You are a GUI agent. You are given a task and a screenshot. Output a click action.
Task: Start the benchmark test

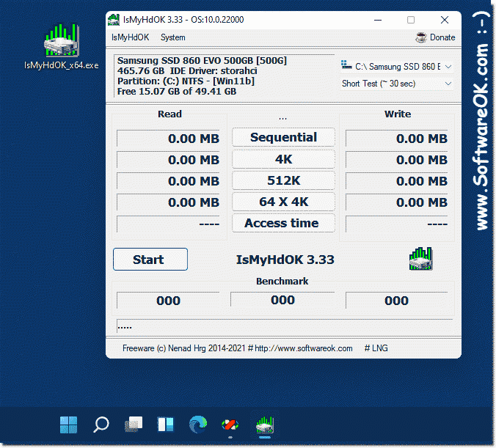pyautogui.click(x=150, y=260)
